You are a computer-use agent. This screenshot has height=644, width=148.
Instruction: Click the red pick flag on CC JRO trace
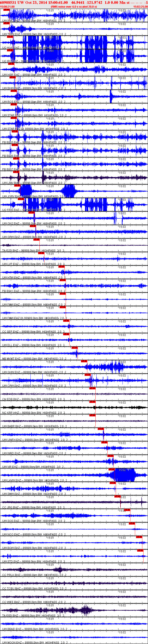tap(118, 496)
